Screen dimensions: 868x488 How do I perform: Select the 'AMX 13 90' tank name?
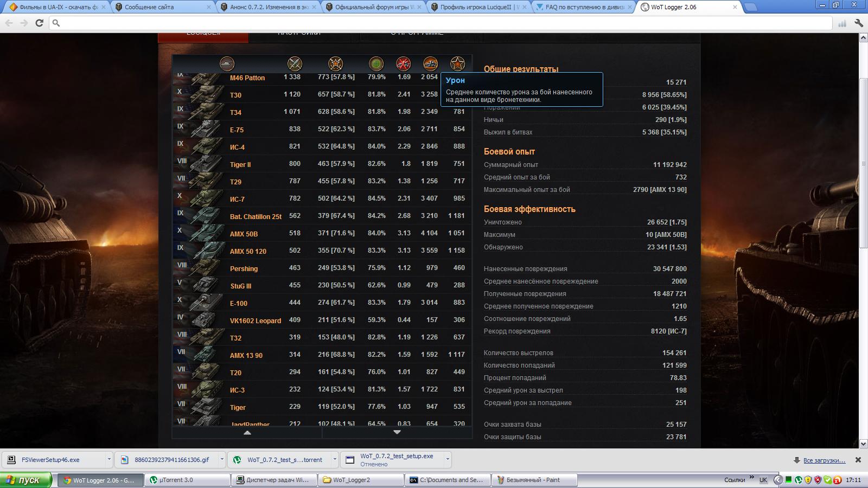tap(246, 355)
